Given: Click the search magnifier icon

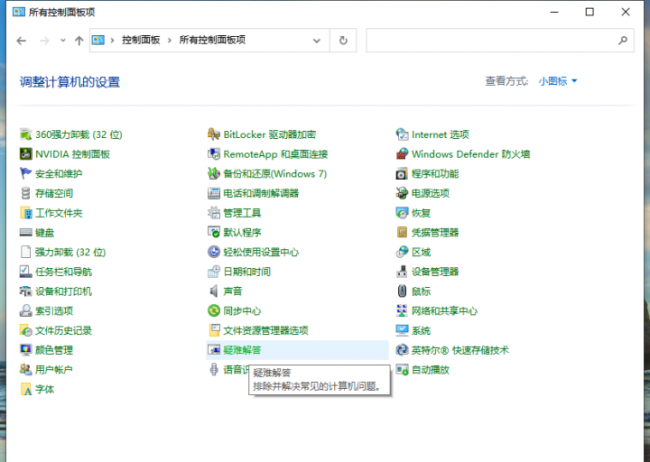Looking at the screenshot, I should click(623, 40).
